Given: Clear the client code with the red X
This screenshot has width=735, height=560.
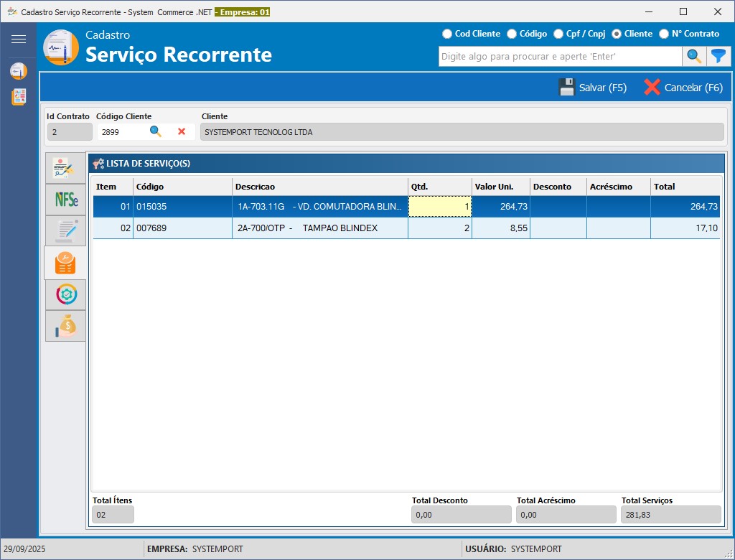Looking at the screenshot, I should tap(182, 131).
